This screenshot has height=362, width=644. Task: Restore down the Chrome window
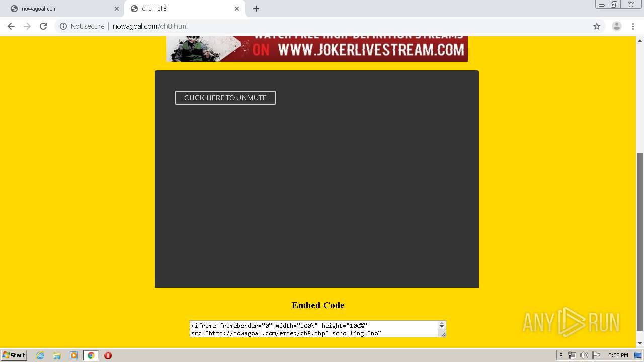(x=614, y=4)
